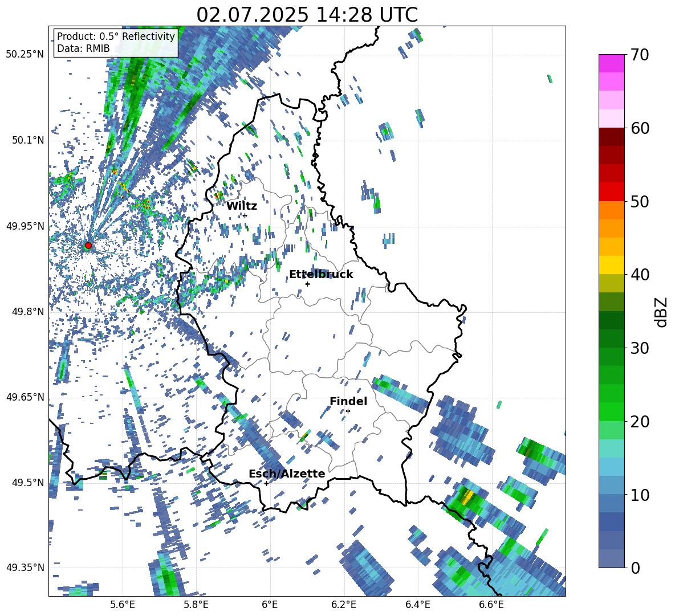Click the colorbar tick label 0

pyautogui.click(x=635, y=568)
